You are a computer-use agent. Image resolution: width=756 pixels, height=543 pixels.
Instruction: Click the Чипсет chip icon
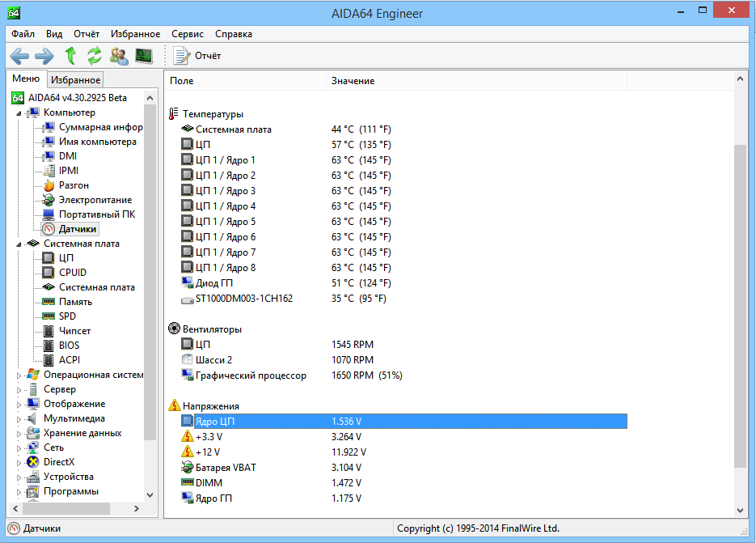pos(49,331)
